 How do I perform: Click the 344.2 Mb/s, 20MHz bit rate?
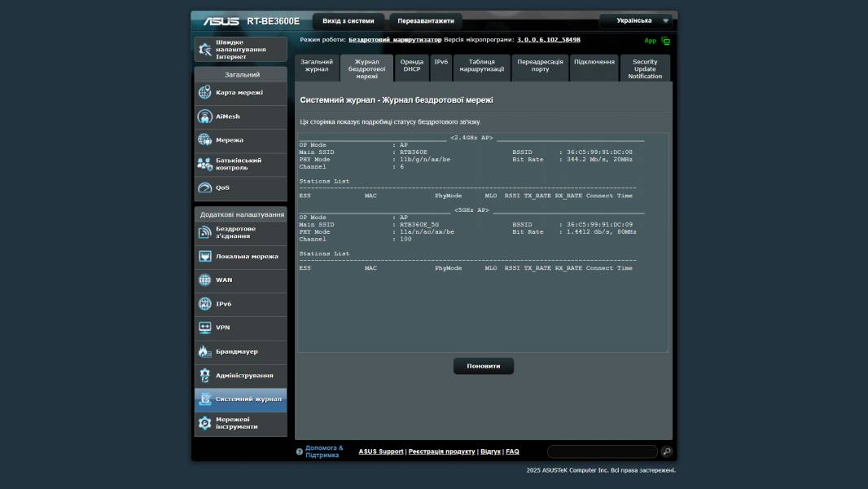[599, 160]
